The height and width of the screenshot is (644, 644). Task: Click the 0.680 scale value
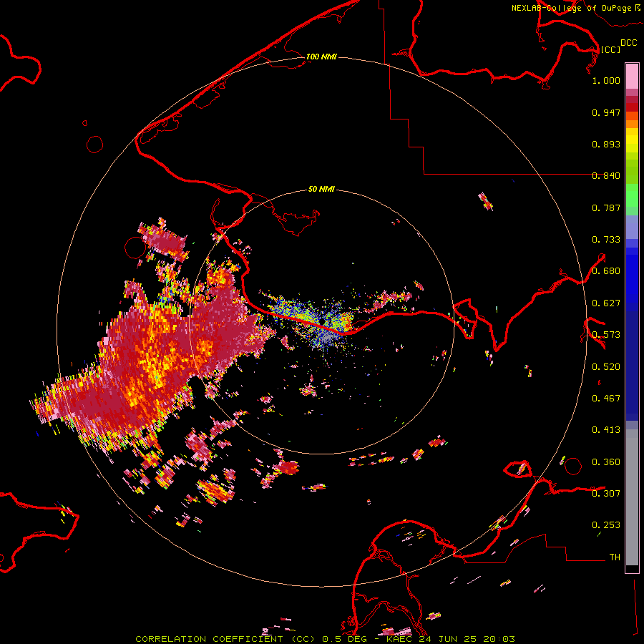pyautogui.click(x=606, y=271)
